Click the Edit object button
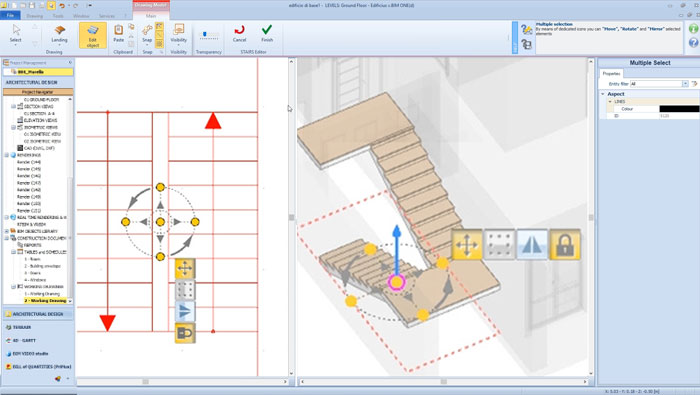700x395 pixels. coord(93,35)
